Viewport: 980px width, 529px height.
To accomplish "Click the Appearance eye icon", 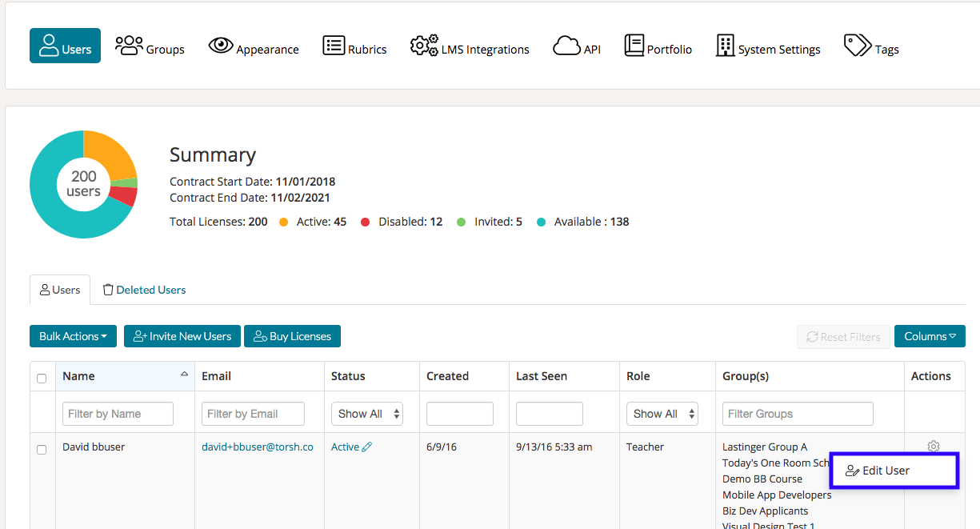I will (221, 45).
